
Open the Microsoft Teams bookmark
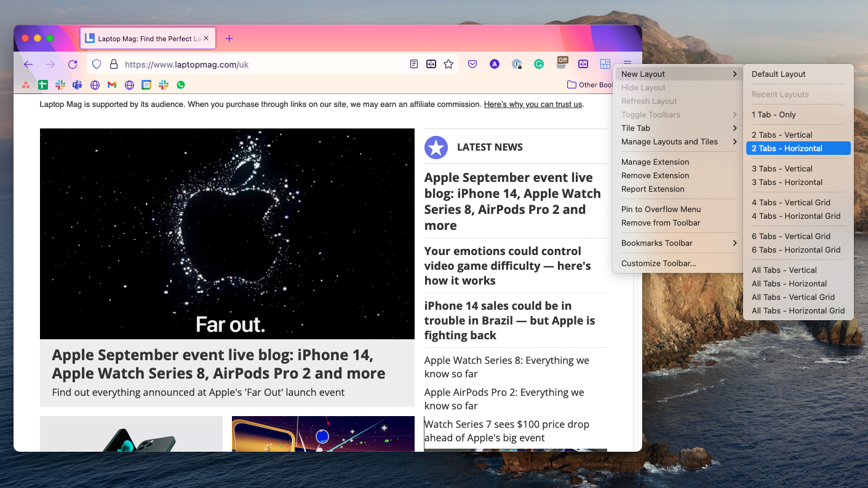(x=78, y=85)
